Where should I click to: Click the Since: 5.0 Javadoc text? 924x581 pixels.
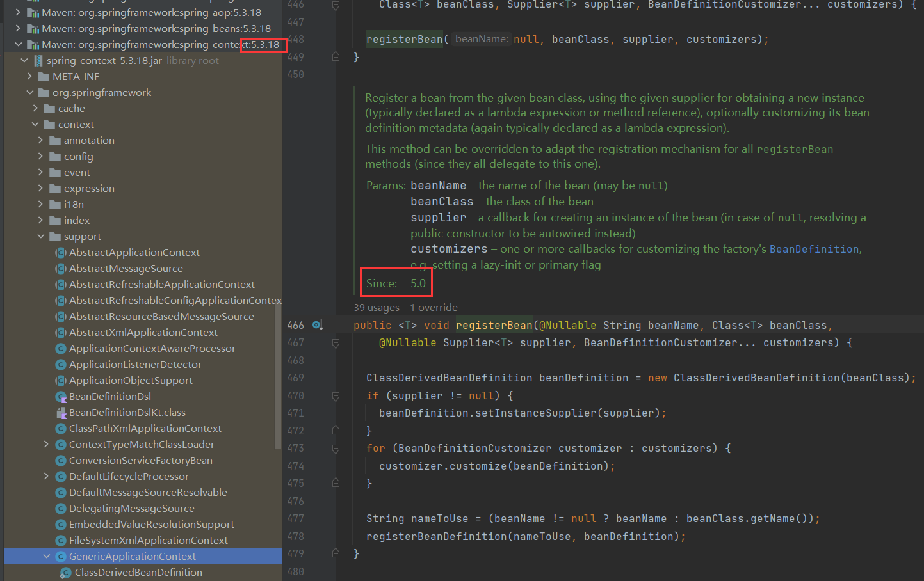pyautogui.click(x=396, y=283)
